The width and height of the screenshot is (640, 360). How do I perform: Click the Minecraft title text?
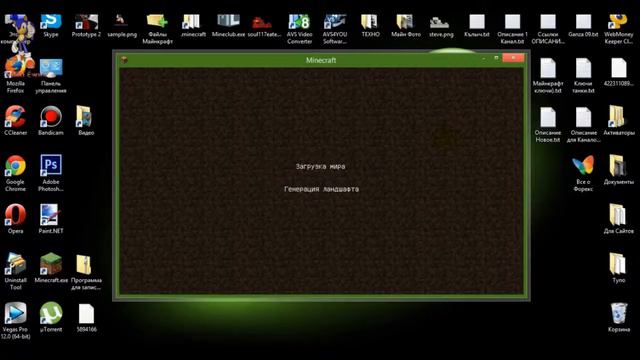pyautogui.click(x=321, y=60)
